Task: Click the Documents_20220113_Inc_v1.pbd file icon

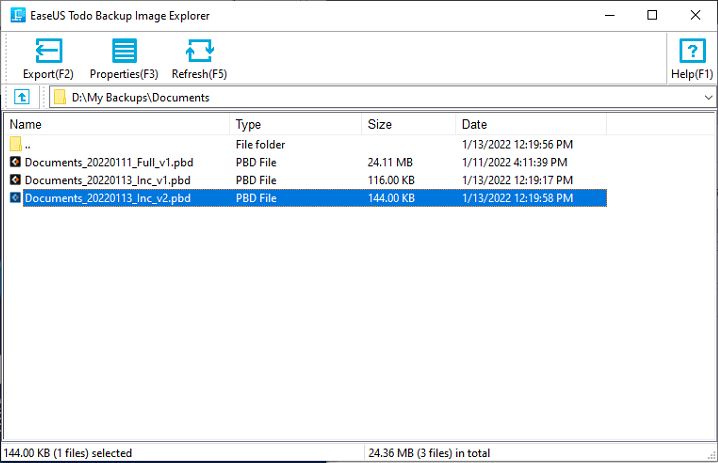Action: click(x=15, y=180)
